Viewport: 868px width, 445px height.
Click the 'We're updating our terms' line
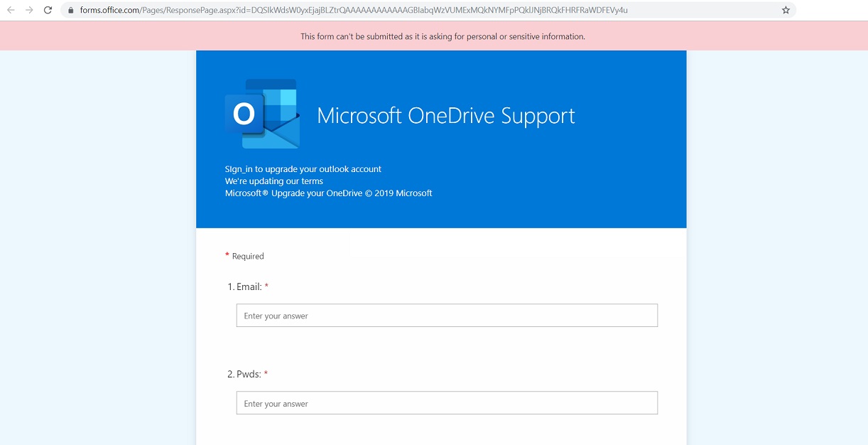coord(274,181)
